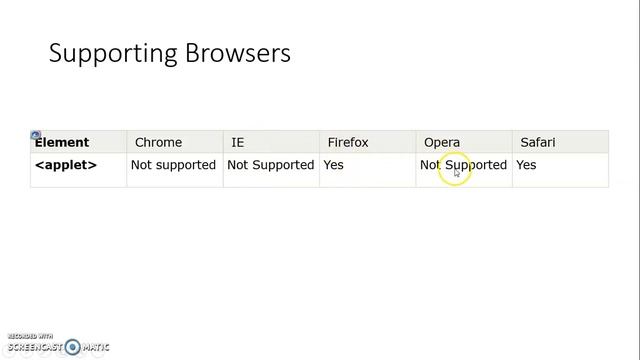640x360 pixels.
Task: Select the IE column header
Action: click(x=271, y=142)
